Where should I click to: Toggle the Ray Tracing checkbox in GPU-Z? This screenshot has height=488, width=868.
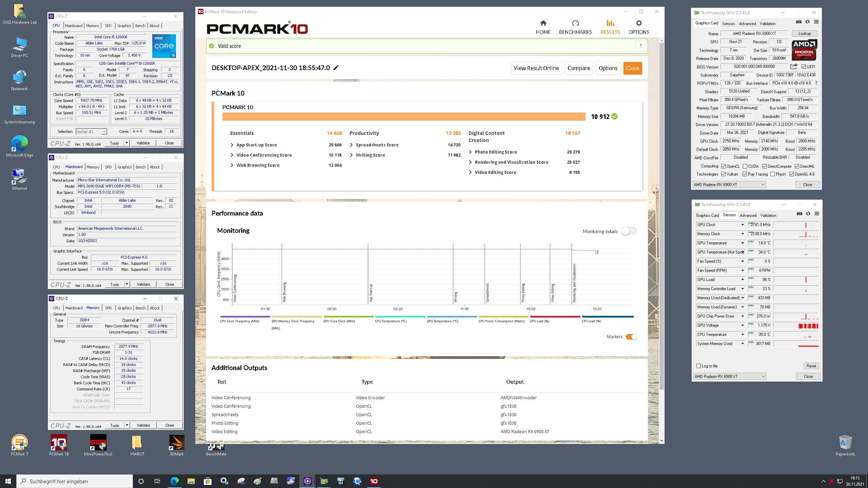[x=745, y=174]
